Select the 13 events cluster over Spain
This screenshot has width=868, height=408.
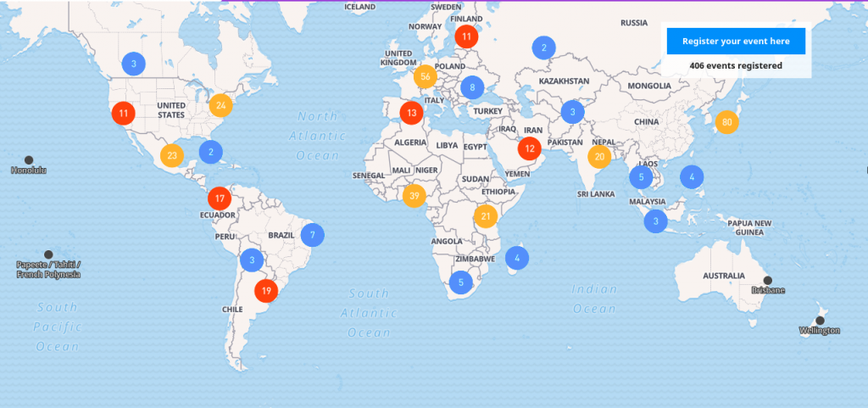pos(411,114)
